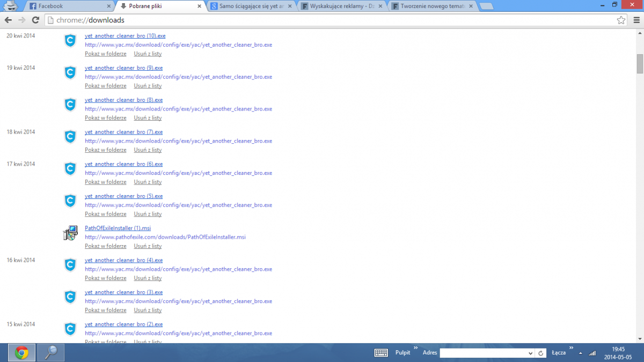
Task: Click the yet_another_cleaner_bro (6).exe shield icon
Action: coord(70,169)
